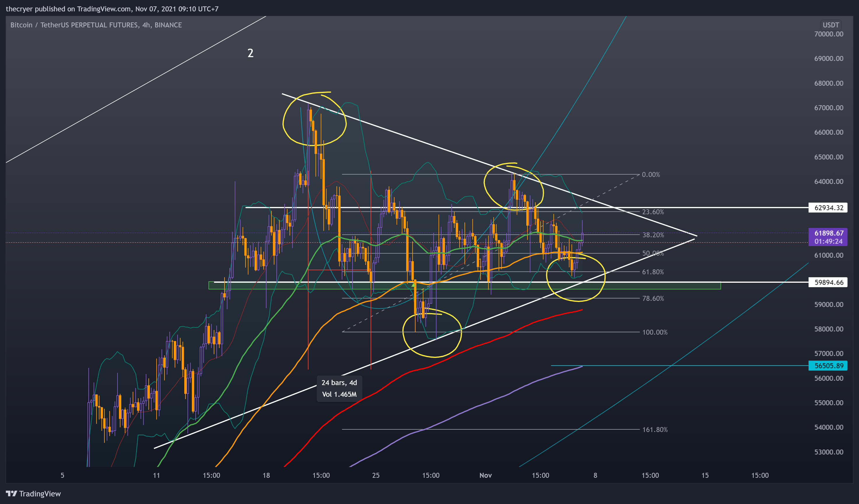859x504 pixels.
Task: Select the USDT currency label
Action: [831, 25]
